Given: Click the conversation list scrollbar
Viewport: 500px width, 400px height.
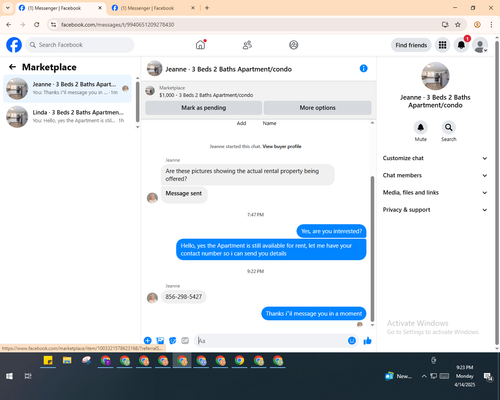Looking at the screenshot, I should [x=138, y=101].
